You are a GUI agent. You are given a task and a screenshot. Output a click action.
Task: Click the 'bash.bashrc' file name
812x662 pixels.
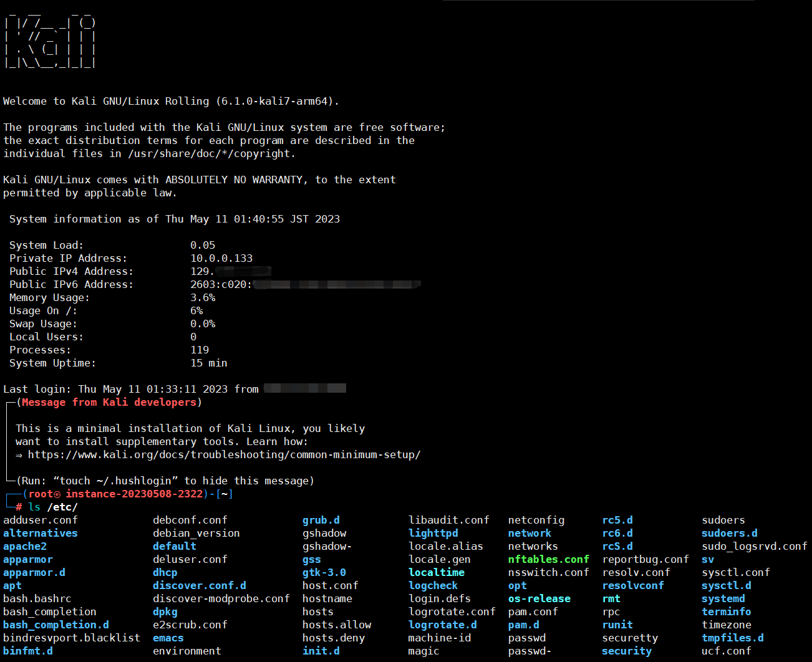tap(37, 598)
